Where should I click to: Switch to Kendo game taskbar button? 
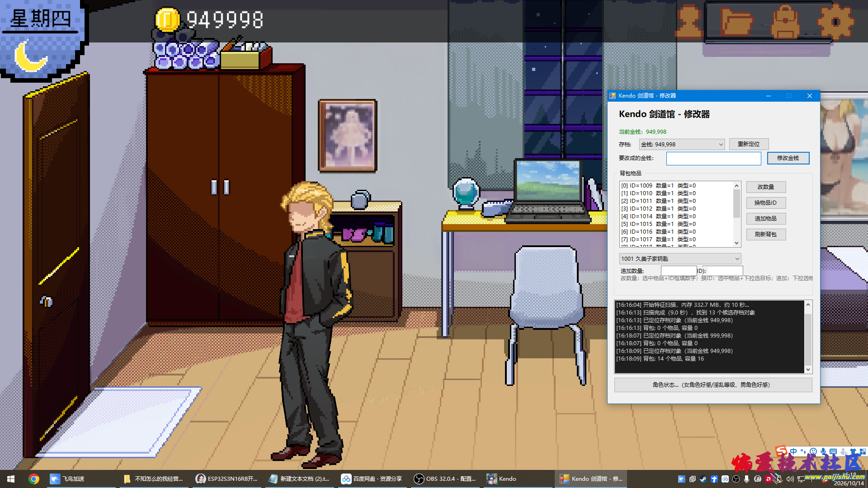pos(518,479)
